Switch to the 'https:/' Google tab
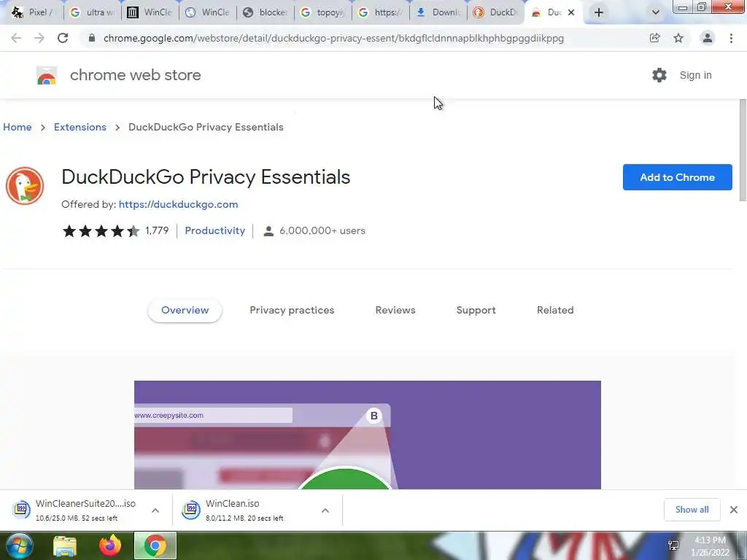747x560 pixels. pyautogui.click(x=381, y=12)
